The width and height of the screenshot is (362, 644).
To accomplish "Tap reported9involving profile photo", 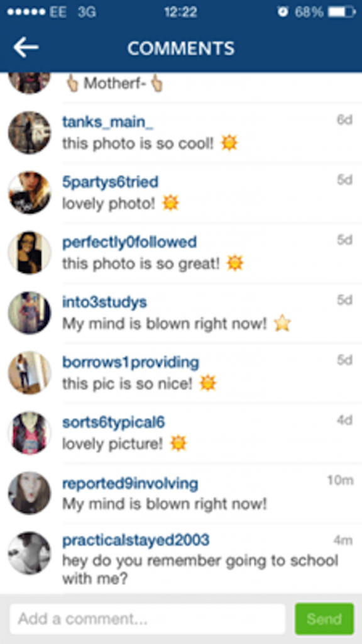I will click(30, 493).
